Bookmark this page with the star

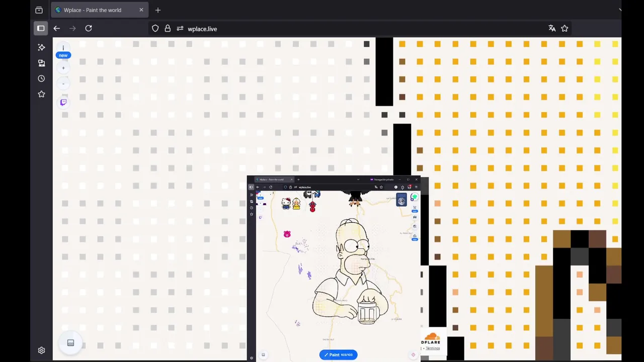(x=565, y=29)
